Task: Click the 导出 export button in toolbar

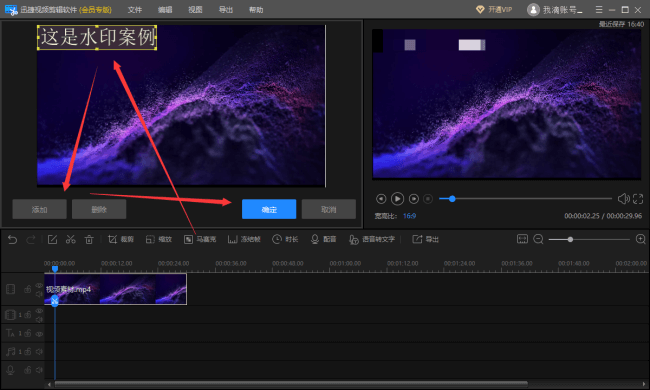Action: [425, 240]
